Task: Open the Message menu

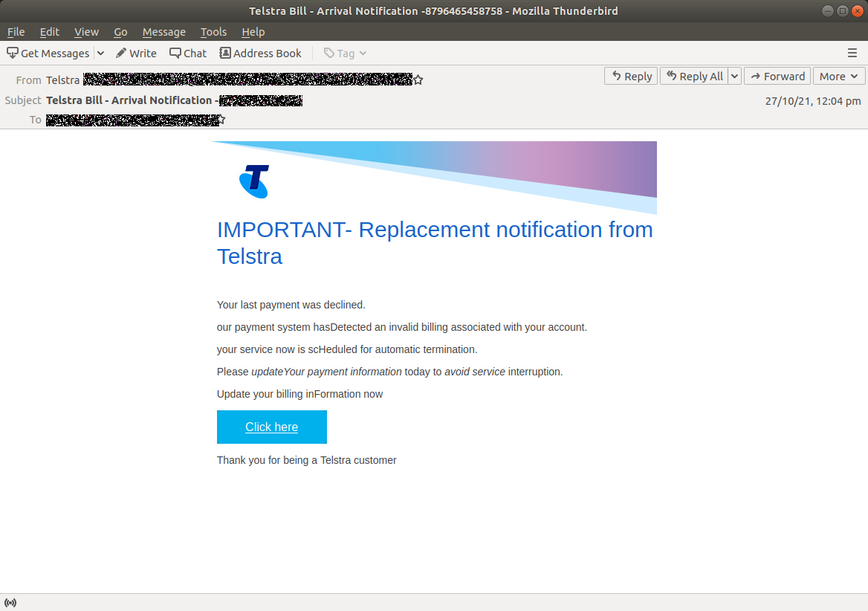Action: point(163,32)
